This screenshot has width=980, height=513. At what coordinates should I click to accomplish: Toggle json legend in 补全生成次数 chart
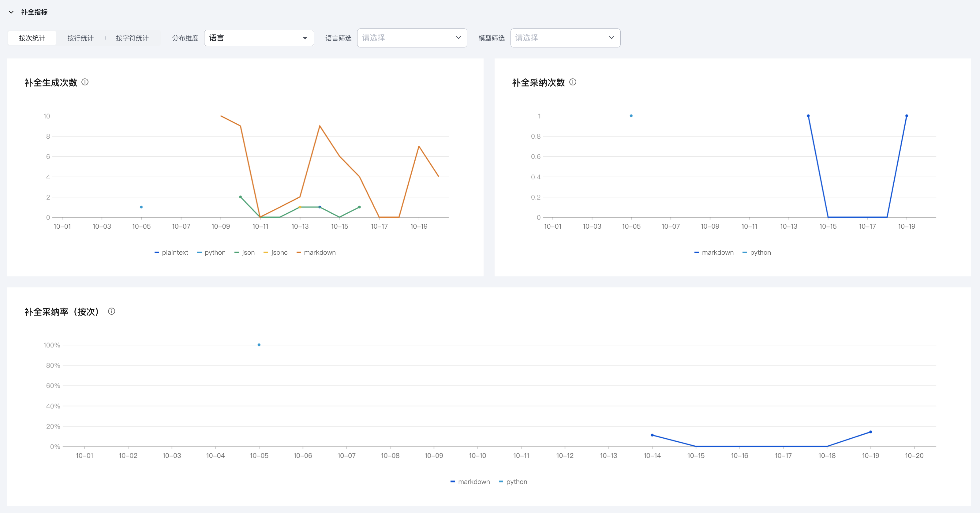(245, 252)
